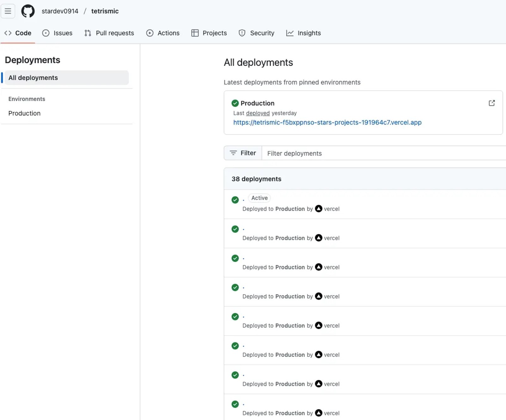
Task: Click the Vercel avatar on Active deployment
Action: (x=318, y=209)
